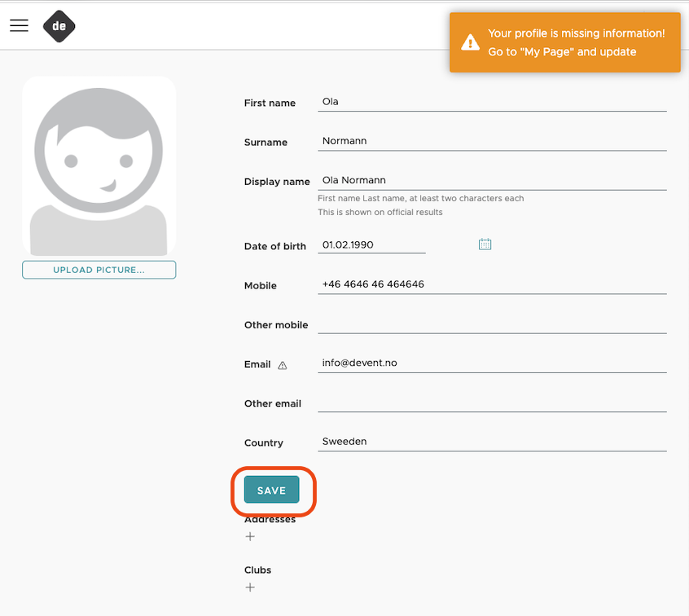Focus the Other mobile field
This screenshot has width=689, height=616.
pos(492,324)
